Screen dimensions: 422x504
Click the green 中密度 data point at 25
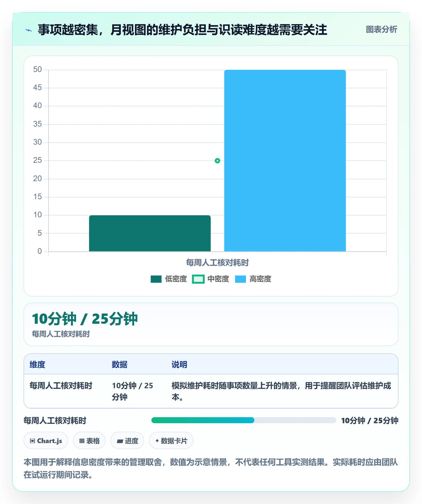point(217,161)
